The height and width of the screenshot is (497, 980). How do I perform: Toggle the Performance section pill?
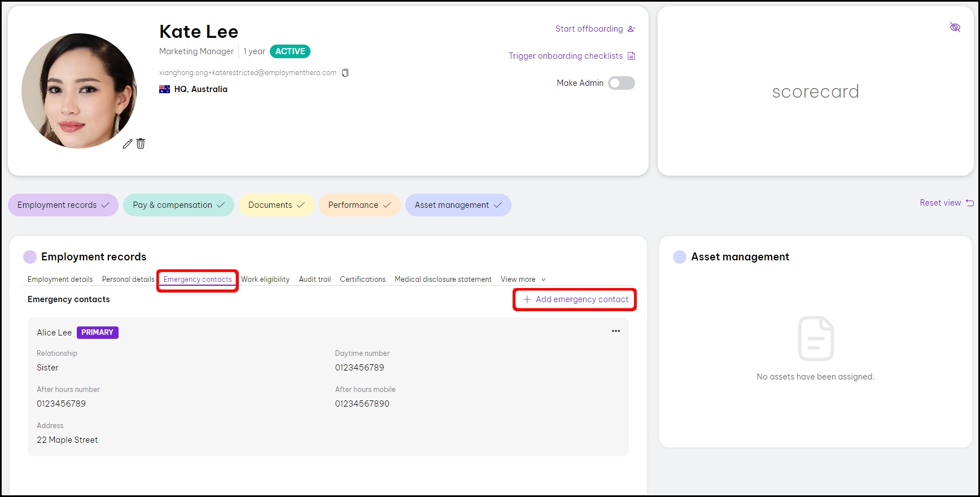[360, 205]
